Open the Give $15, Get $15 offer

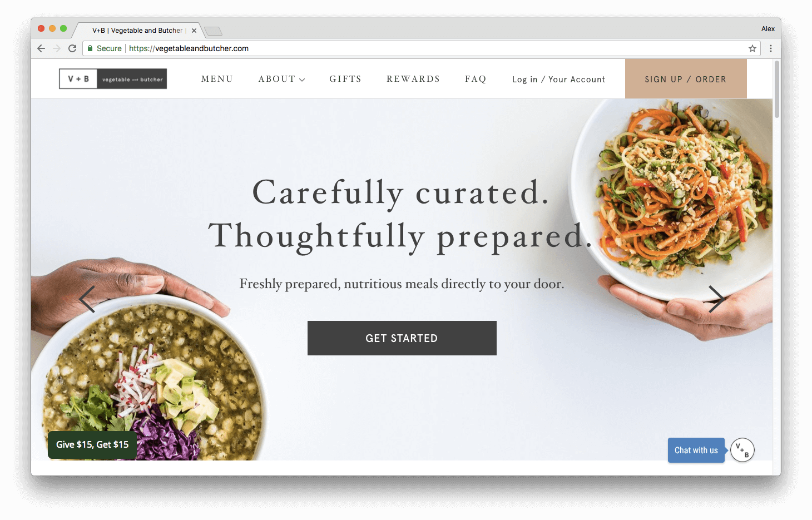[x=92, y=445]
